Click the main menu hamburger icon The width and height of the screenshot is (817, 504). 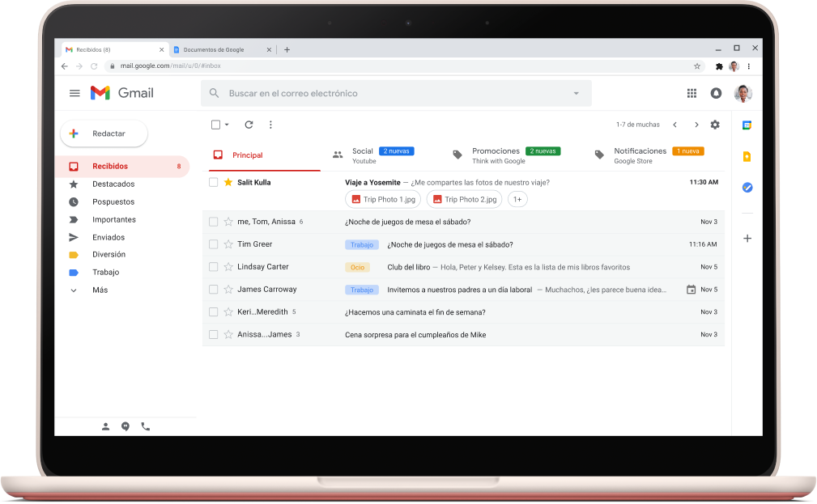74,93
